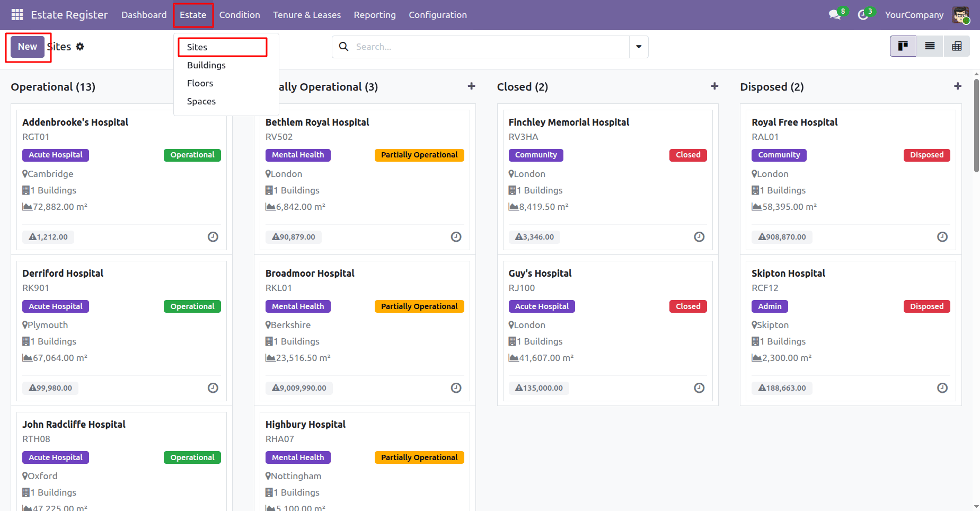Open the Reporting menu
This screenshot has width=980, height=511.
[x=375, y=15]
